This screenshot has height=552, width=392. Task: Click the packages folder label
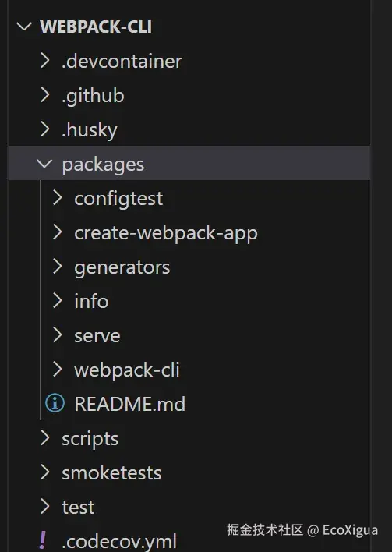103,165
